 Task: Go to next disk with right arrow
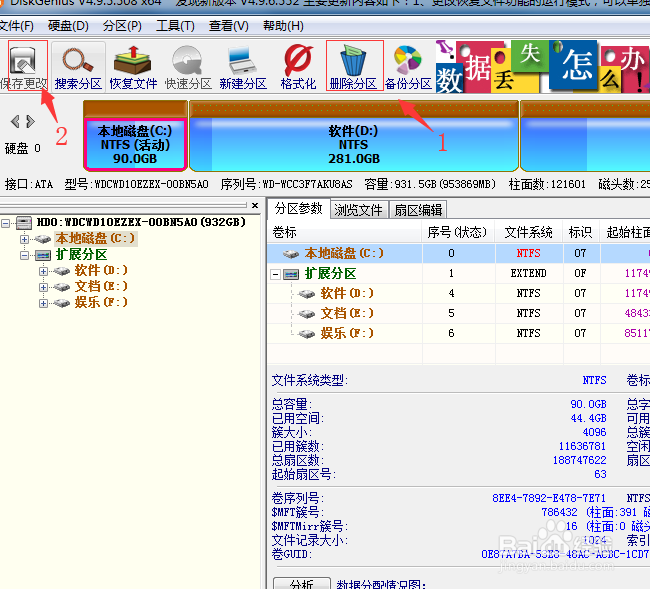coord(30,121)
